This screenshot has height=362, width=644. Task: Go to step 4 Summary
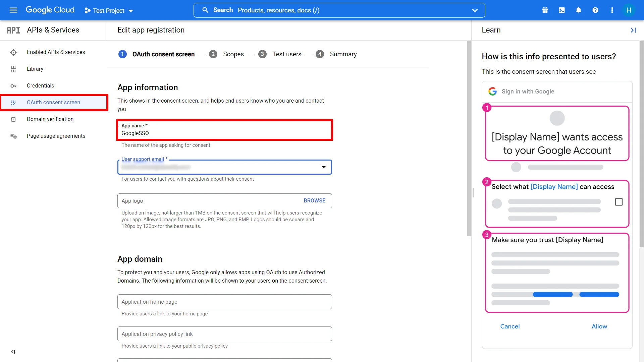(336, 54)
